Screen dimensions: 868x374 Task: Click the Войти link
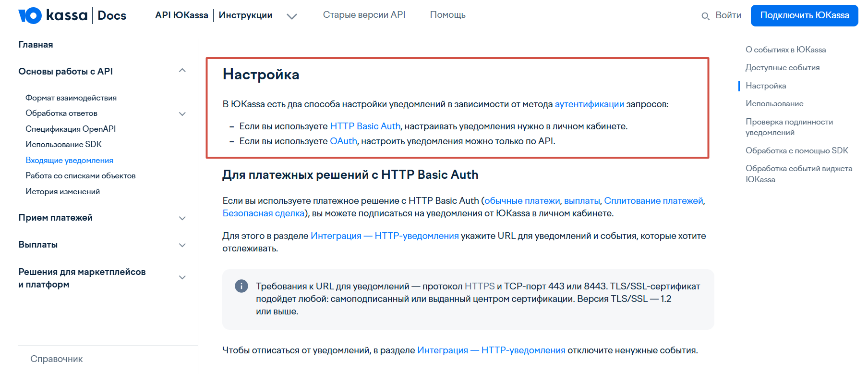(728, 15)
